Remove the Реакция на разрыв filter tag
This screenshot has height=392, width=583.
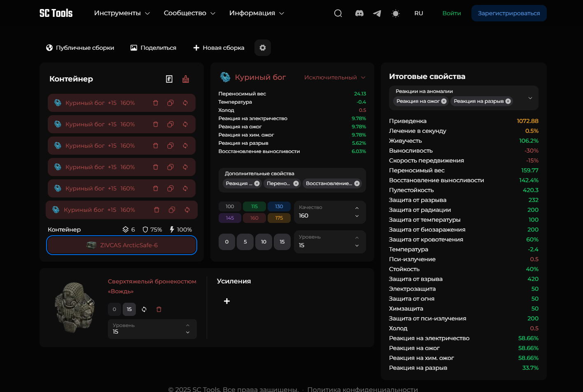[x=508, y=101]
